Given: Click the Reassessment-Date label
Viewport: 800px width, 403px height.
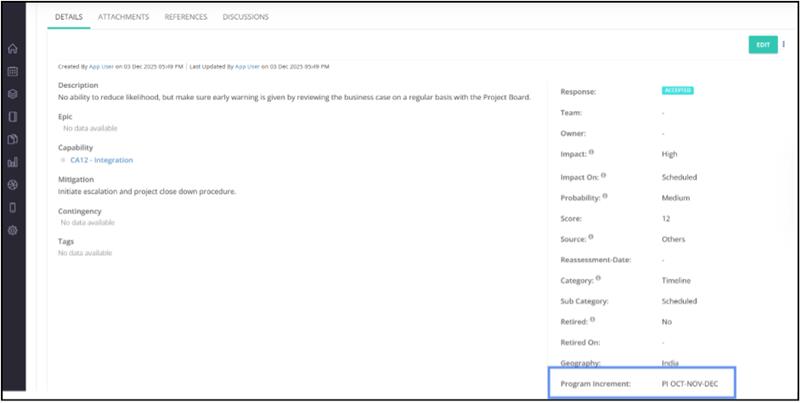Looking at the screenshot, I should 596,260.
